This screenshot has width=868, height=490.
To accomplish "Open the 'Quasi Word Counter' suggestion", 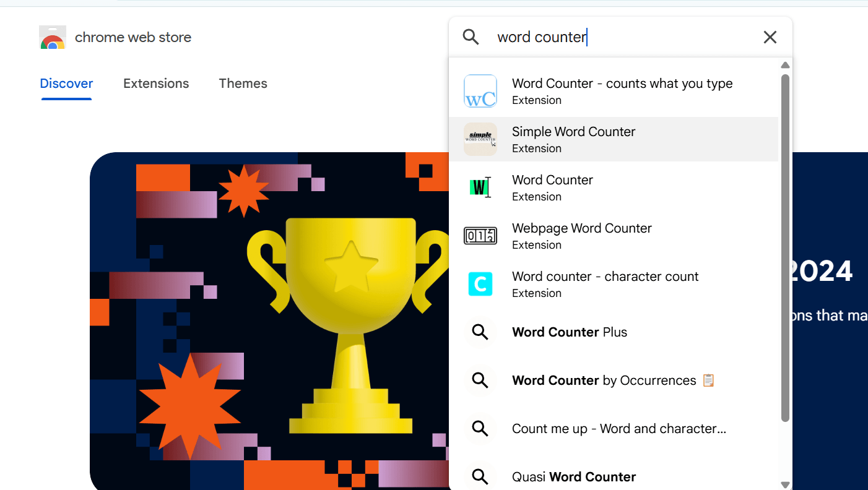I will [573, 476].
